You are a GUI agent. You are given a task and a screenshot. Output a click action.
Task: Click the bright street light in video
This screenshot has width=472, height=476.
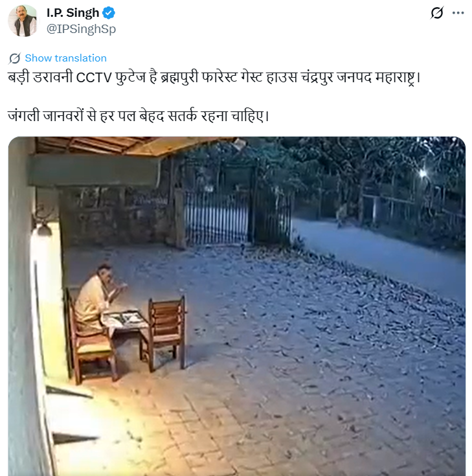(423, 173)
